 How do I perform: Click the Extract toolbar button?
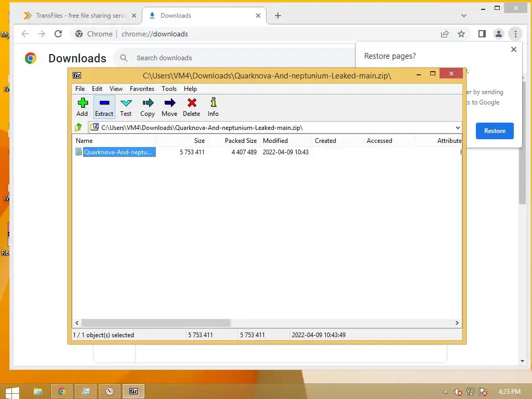point(104,107)
